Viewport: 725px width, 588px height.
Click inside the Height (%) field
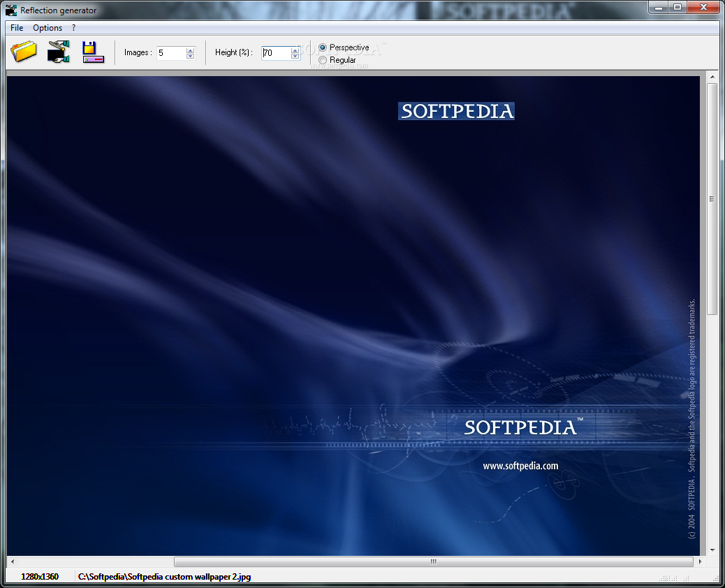pos(276,52)
